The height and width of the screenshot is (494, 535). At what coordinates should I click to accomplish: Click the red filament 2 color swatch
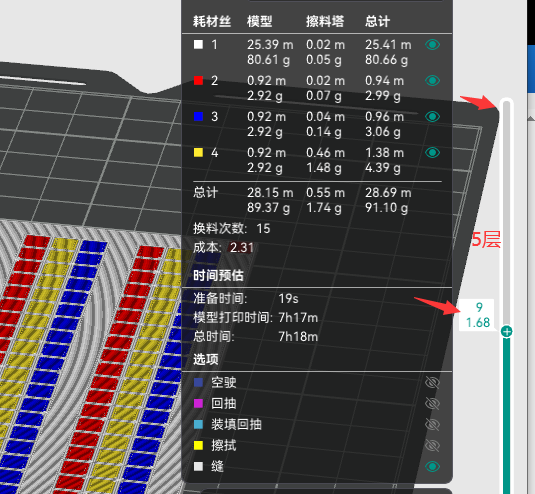(198, 81)
